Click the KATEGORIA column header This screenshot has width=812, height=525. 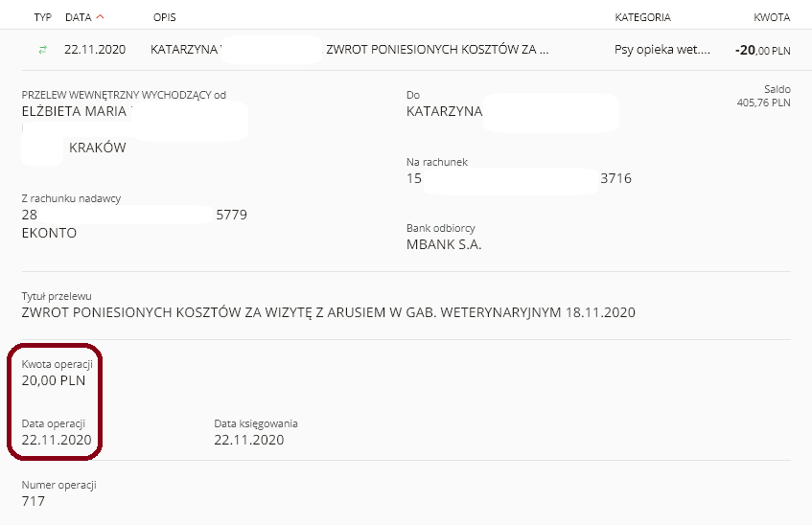tap(642, 17)
